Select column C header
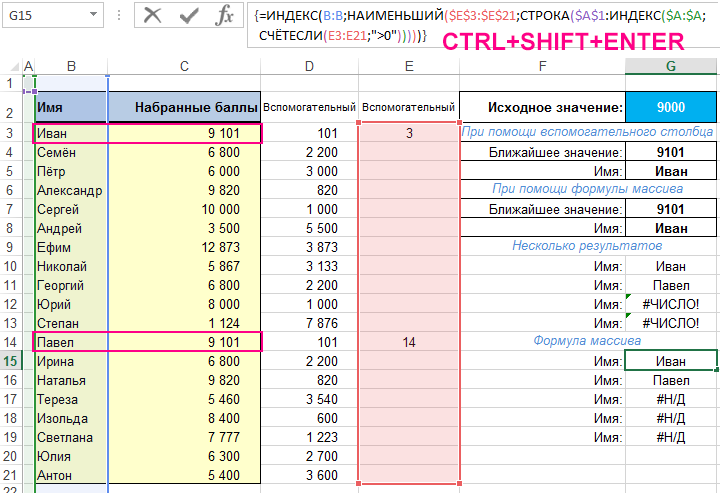 [x=184, y=66]
